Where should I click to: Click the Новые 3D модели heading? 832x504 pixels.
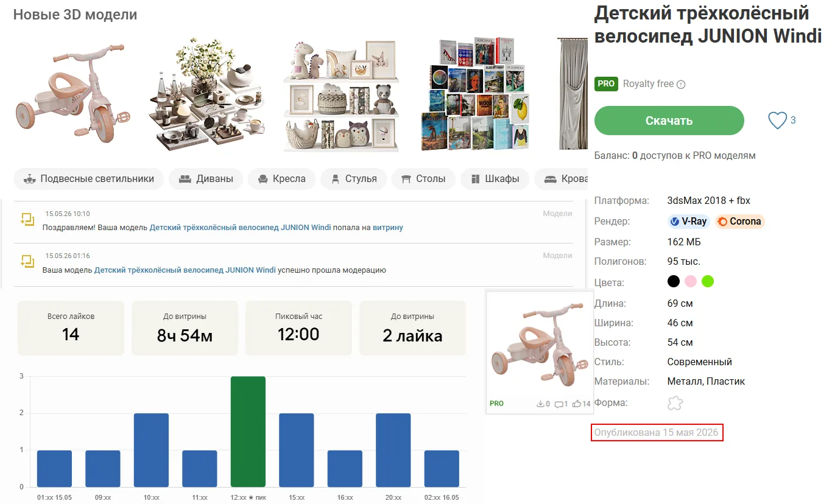pyautogui.click(x=75, y=15)
